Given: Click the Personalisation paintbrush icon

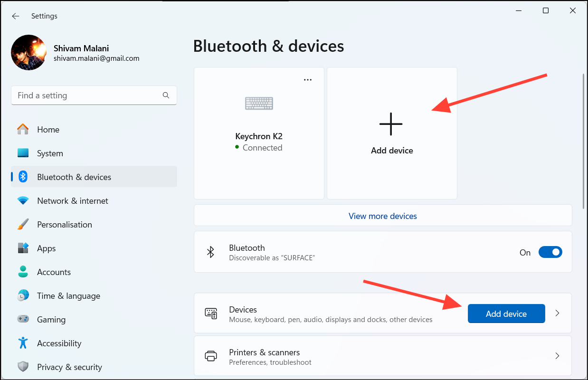Looking at the screenshot, I should (23, 224).
